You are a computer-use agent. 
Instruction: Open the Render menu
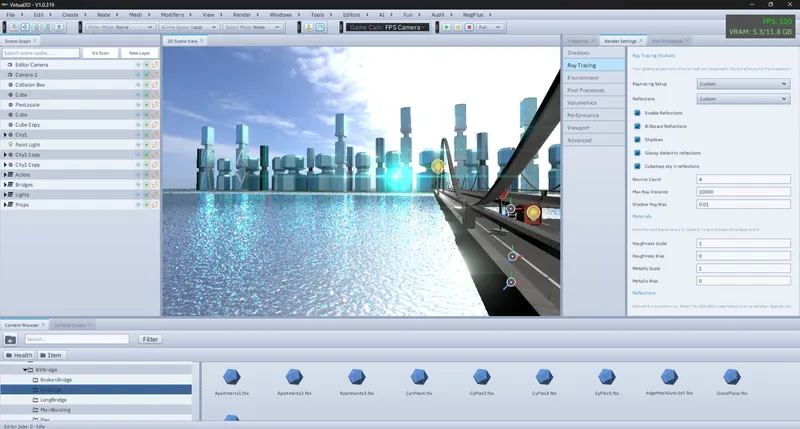point(241,15)
